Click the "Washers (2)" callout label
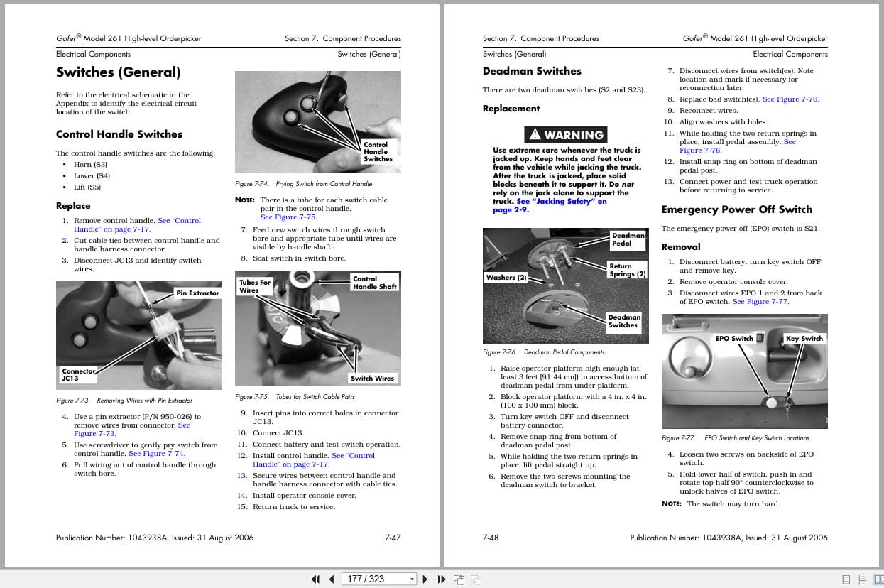884x588 pixels. tap(506, 277)
